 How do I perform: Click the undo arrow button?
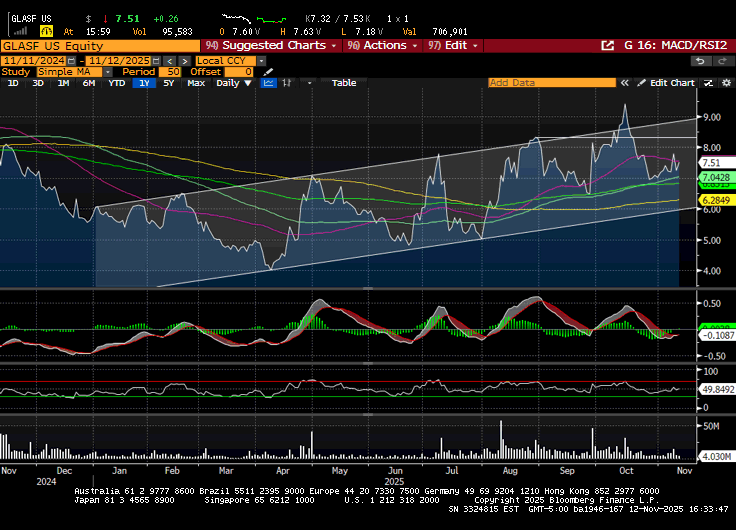[x=700, y=61]
